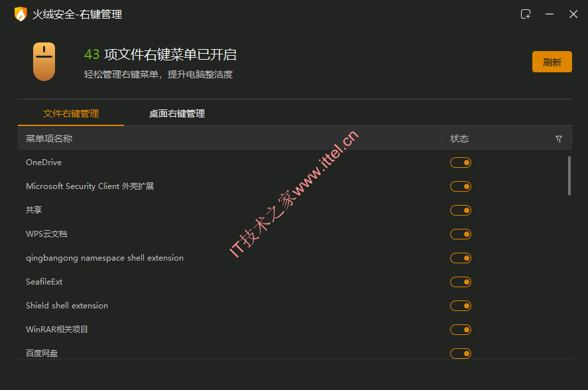Click the WPS云文档 item name
This screenshot has height=390, width=588.
46,234
